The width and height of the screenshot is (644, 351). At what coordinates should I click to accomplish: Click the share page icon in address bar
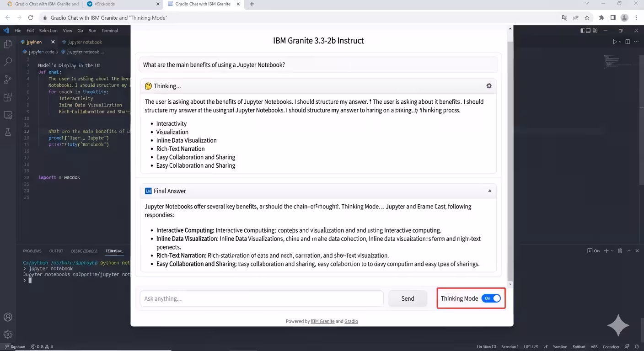tap(576, 18)
